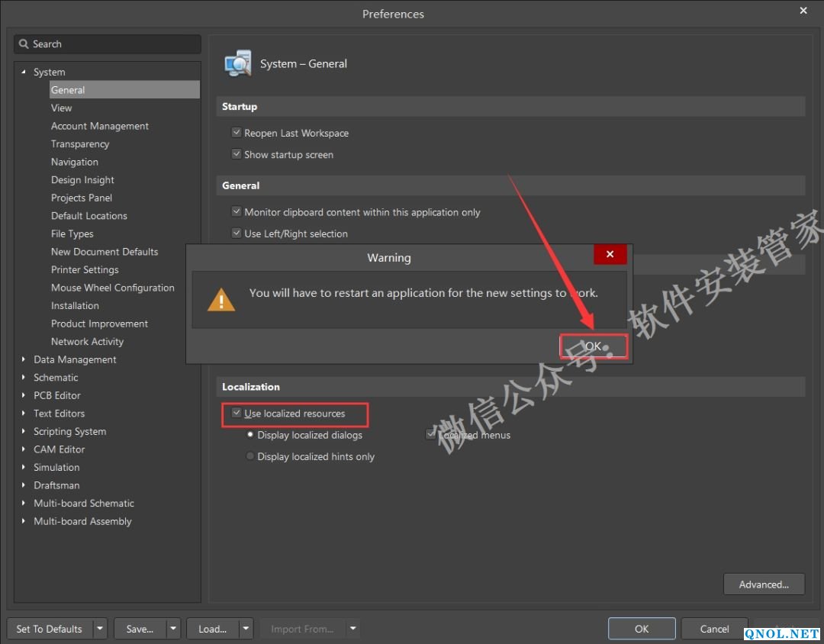Click the warning triangle icon
The width and height of the screenshot is (824, 644).
(x=221, y=299)
